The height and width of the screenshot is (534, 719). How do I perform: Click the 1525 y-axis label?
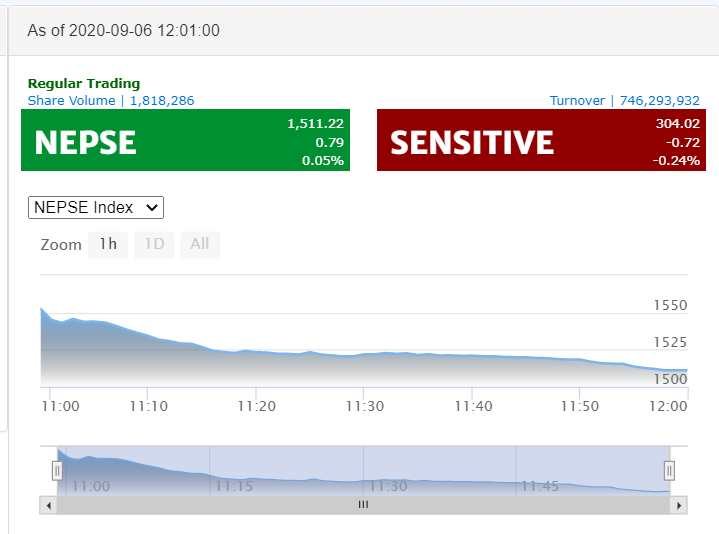pos(670,342)
